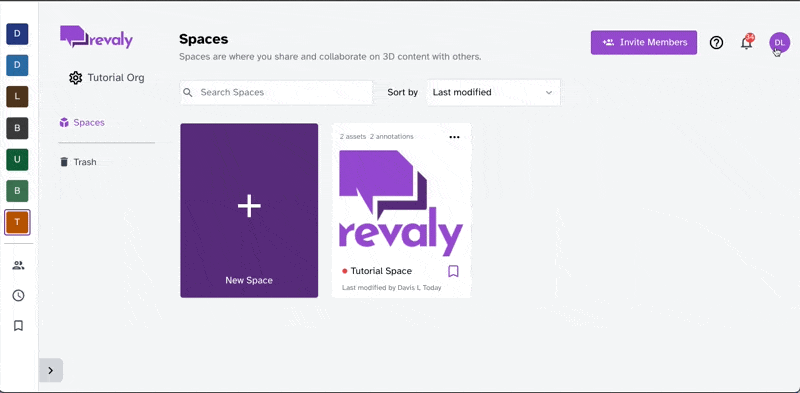Click the Spaces page heading
The image size is (800, 393).
[x=204, y=39]
